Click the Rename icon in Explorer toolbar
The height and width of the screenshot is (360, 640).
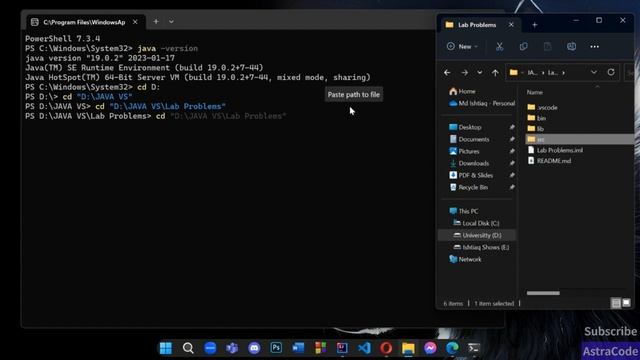point(571,47)
